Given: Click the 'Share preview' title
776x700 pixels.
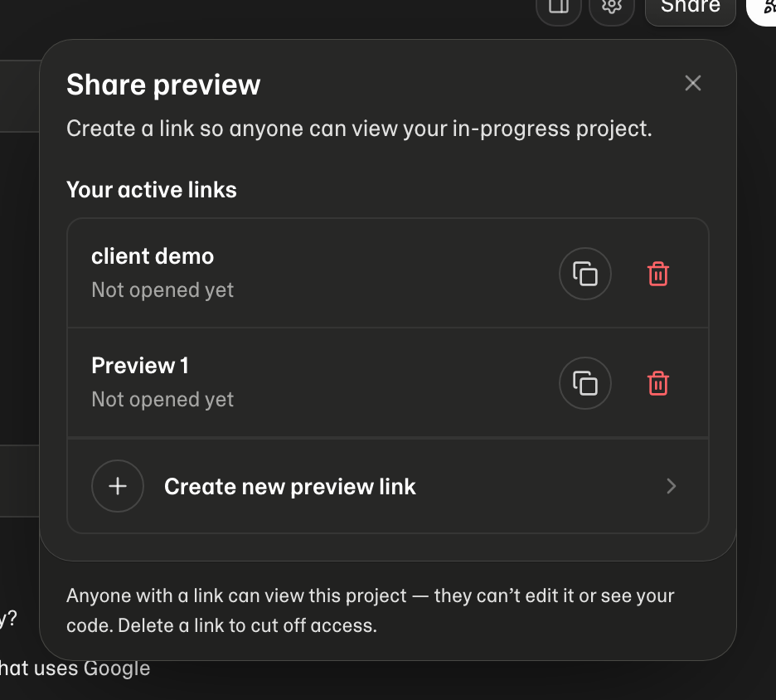Looking at the screenshot, I should [x=163, y=85].
